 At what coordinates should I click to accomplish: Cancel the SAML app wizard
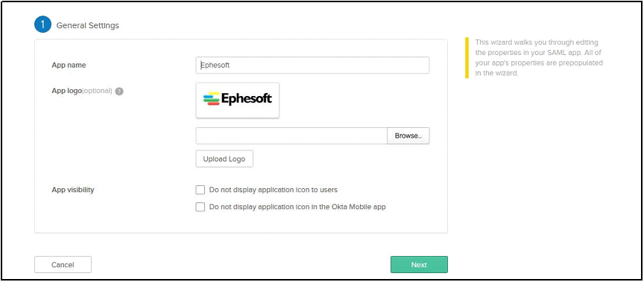[x=63, y=265]
